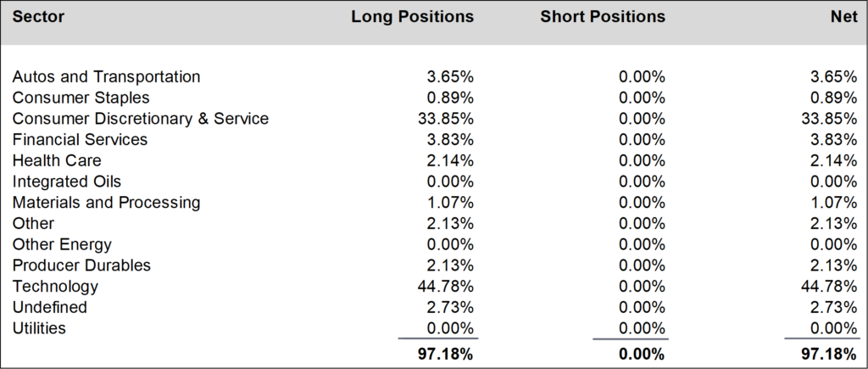Select the Undefined sector label
The image size is (868, 369).
(x=50, y=307)
